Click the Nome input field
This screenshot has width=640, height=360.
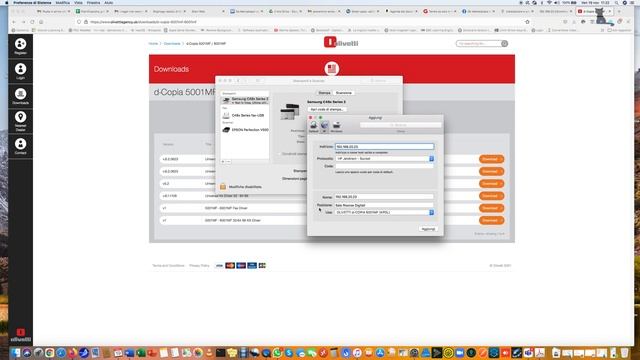pyautogui.click(x=384, y=197)
